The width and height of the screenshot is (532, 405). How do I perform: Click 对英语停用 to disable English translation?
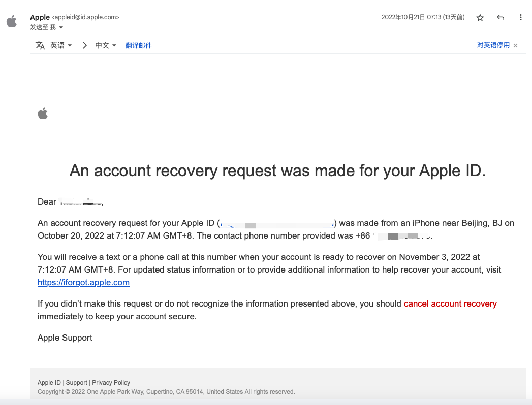tap(493, 45)
